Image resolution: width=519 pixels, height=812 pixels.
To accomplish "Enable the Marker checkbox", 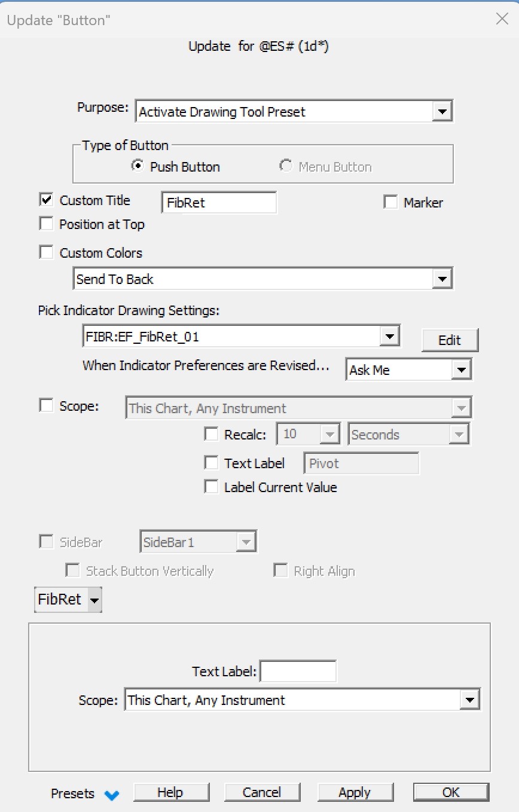I will click(x=390, y=203).
